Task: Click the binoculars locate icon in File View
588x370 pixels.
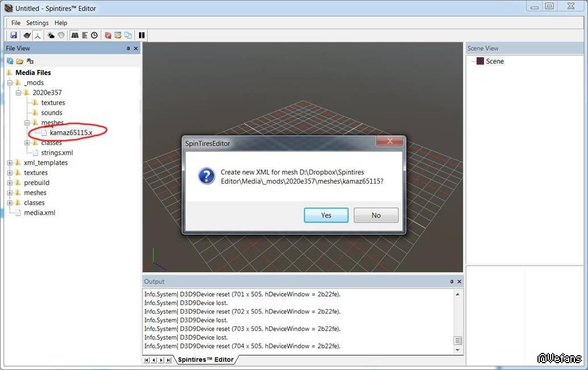Action: [30, 61]
